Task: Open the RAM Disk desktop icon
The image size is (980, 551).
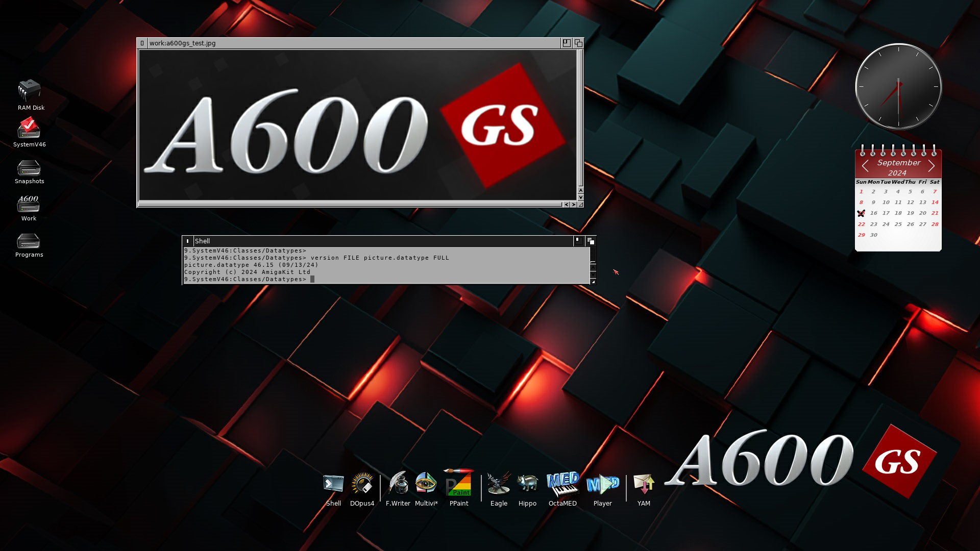Action: point(30,95)
